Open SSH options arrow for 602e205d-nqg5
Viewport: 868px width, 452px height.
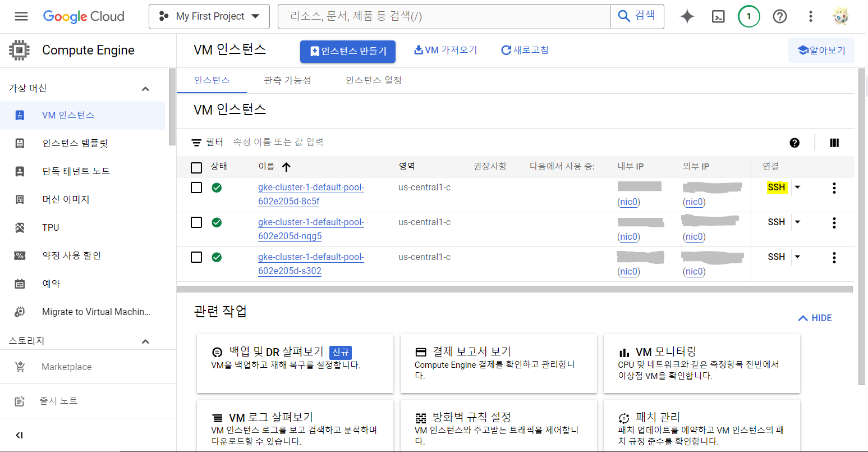click(x=797, y=222)
